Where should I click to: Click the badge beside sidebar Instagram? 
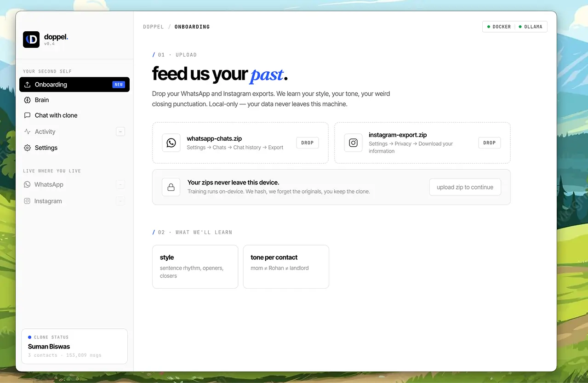click(x=120, y=201)
